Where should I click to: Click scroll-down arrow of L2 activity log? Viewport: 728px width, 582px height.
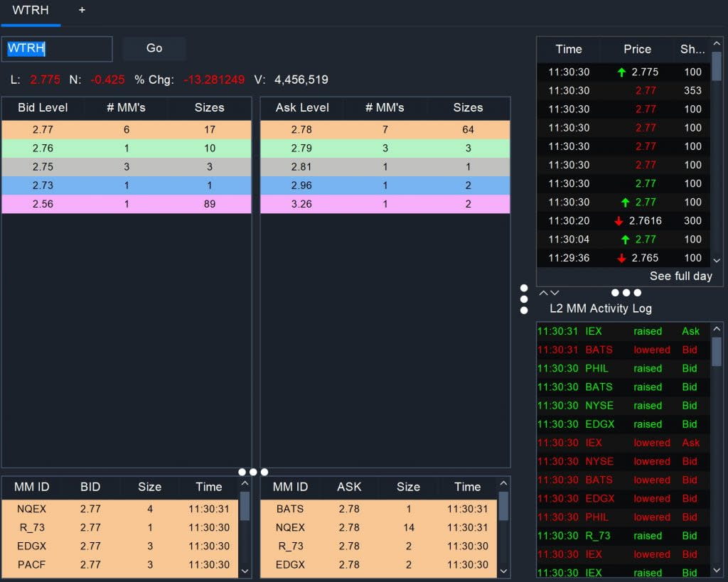[x=717, y=570]
